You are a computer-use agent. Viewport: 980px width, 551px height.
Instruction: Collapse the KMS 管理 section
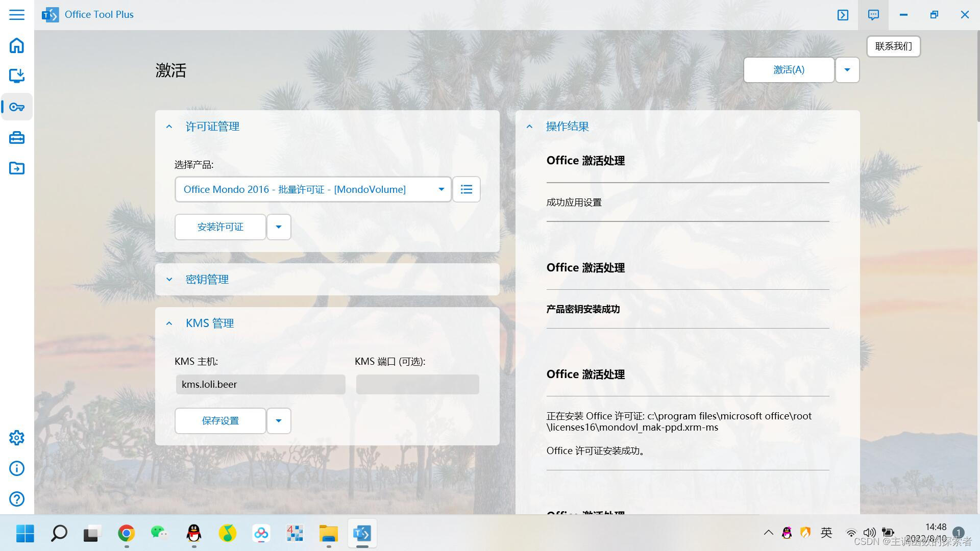tap(169, 323)
